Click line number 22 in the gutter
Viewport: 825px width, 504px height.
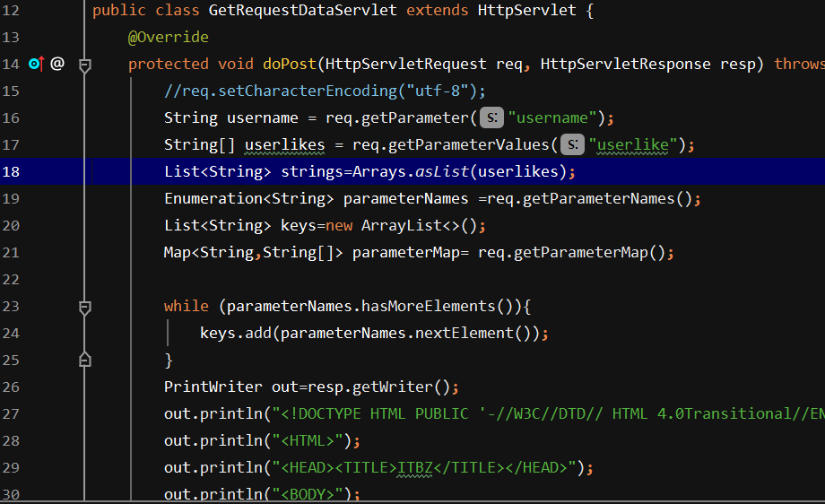click(11, 280)
